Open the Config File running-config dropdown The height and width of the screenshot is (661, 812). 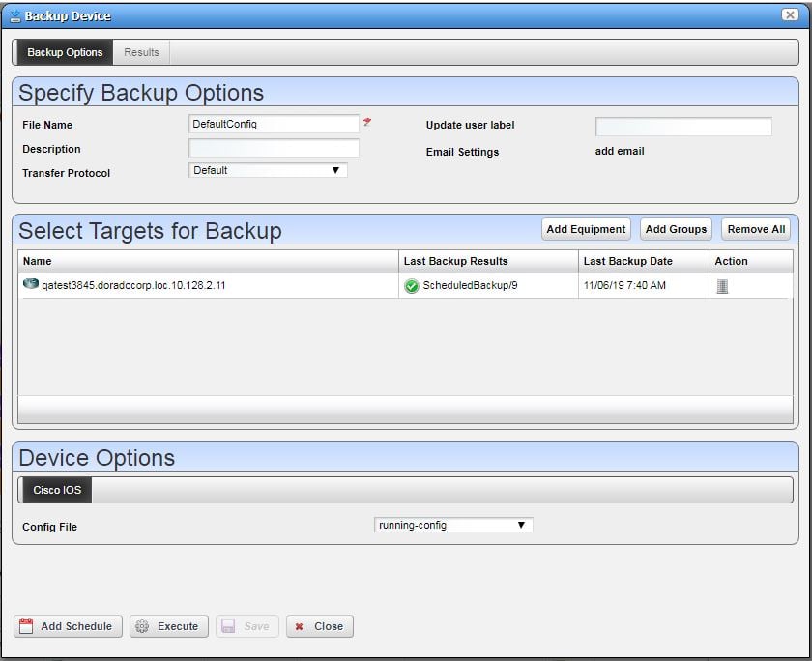[x=520, y=525]
